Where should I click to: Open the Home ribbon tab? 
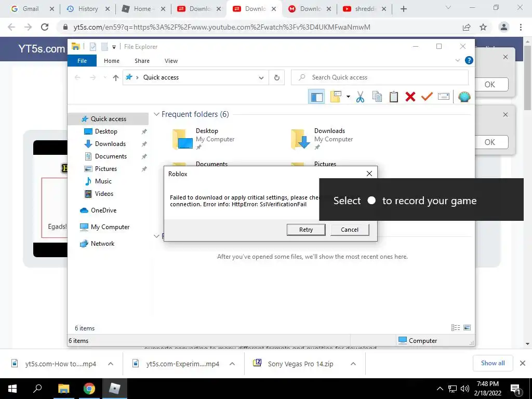coord(112,61)
